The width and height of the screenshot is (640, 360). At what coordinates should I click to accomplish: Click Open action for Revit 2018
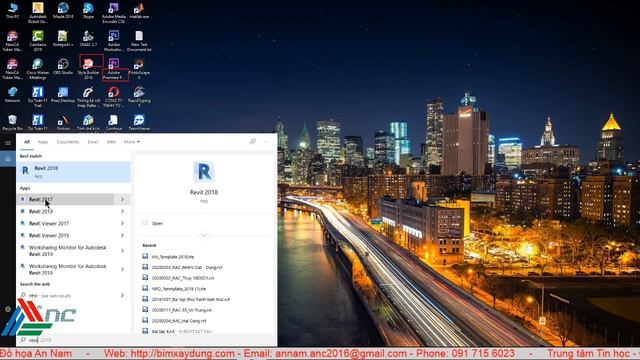click(157, 223)
